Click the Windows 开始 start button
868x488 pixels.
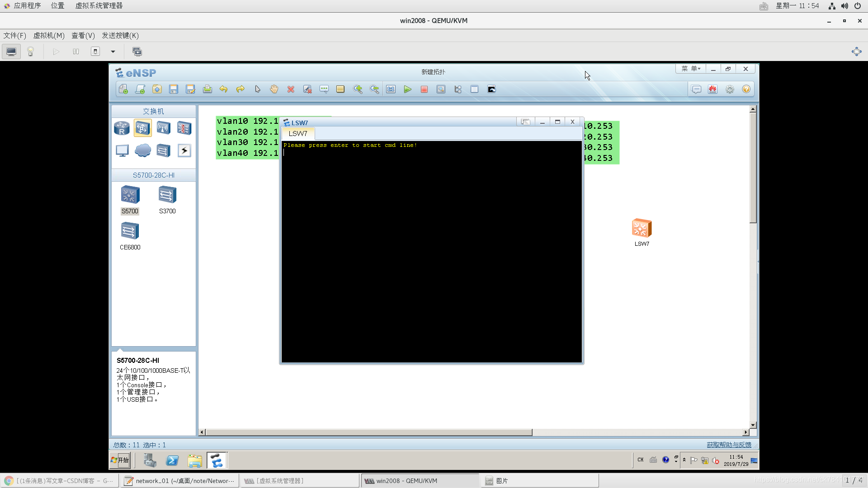coord(120,460)
